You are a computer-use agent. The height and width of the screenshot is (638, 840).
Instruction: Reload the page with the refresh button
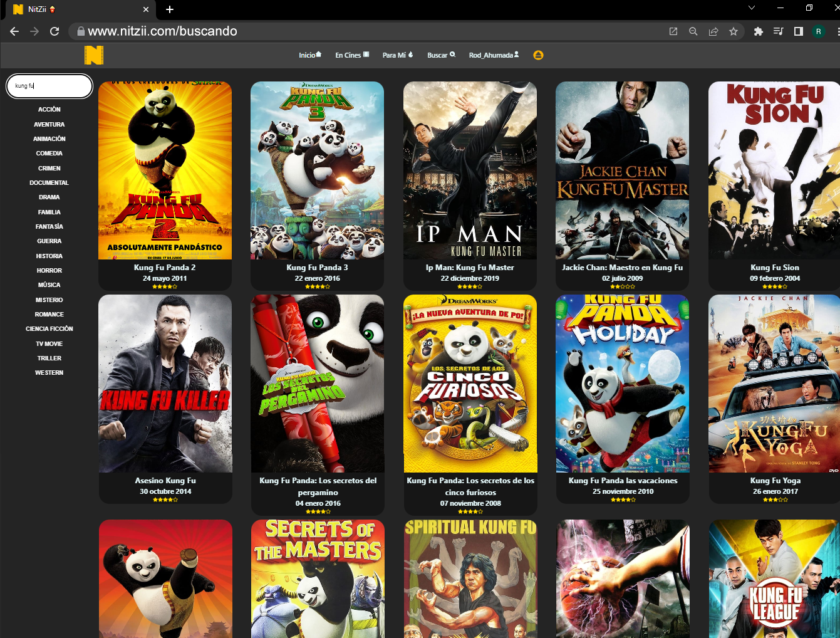point(54,31)
